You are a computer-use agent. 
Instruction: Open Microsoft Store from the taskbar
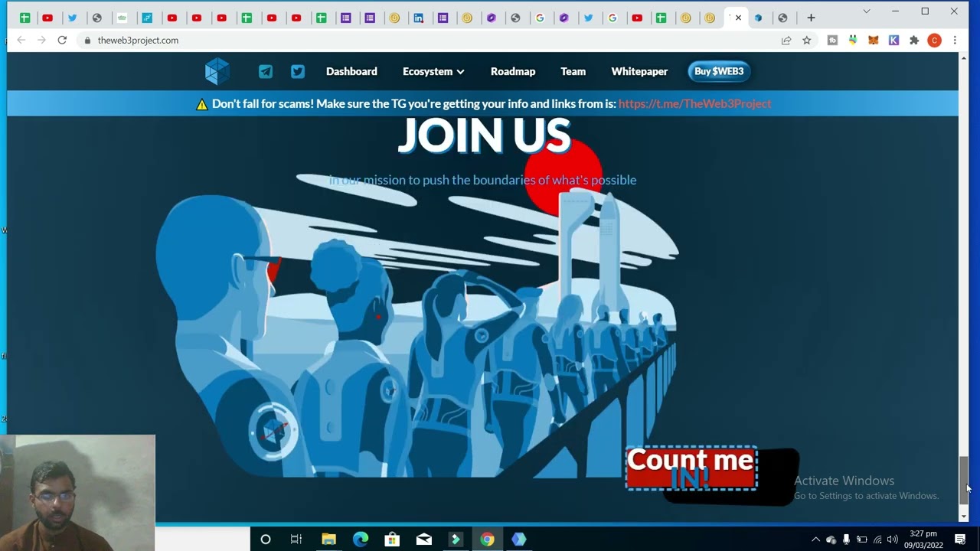pos(392,540)
